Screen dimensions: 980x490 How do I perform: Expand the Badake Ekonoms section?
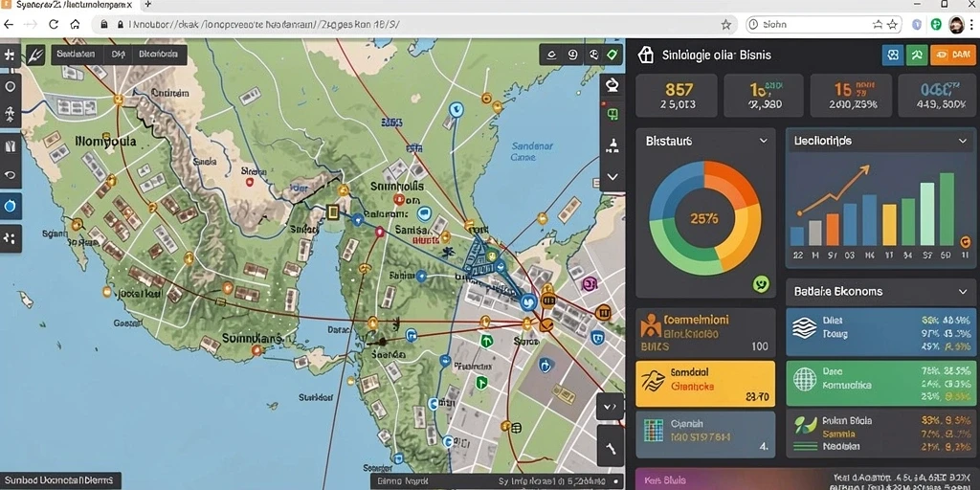pyautogui.click(x=963, y=291)
